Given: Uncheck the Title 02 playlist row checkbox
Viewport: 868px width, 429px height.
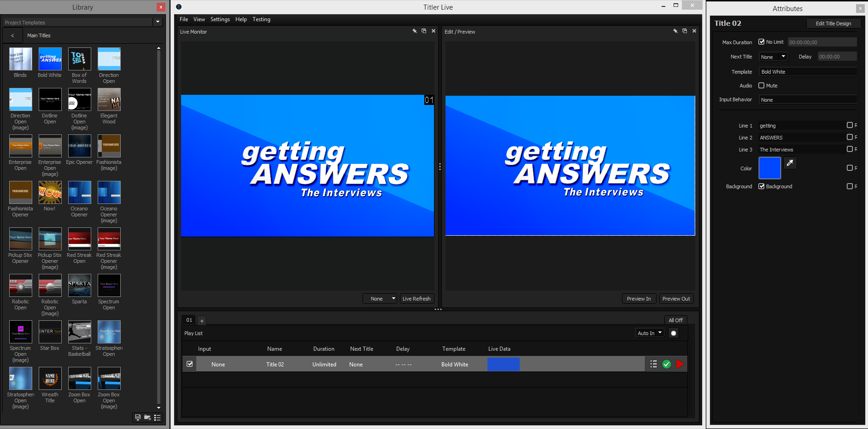Looking at the screenshot, I should (x=190, y=364).
